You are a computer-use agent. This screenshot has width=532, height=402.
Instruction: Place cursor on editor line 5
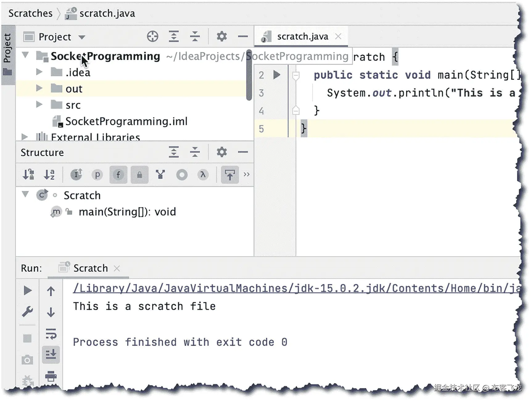[407, 128]
